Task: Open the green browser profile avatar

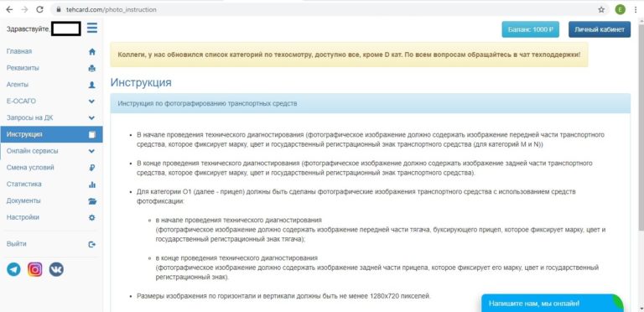Action: point(620,9)
